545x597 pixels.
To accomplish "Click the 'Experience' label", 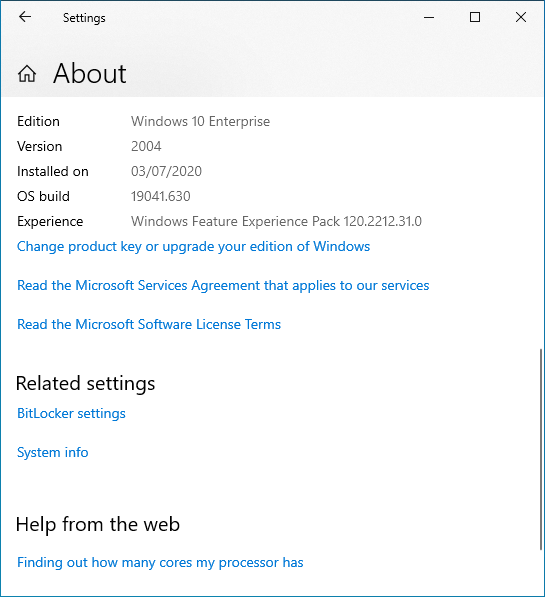I will (50, 222).
